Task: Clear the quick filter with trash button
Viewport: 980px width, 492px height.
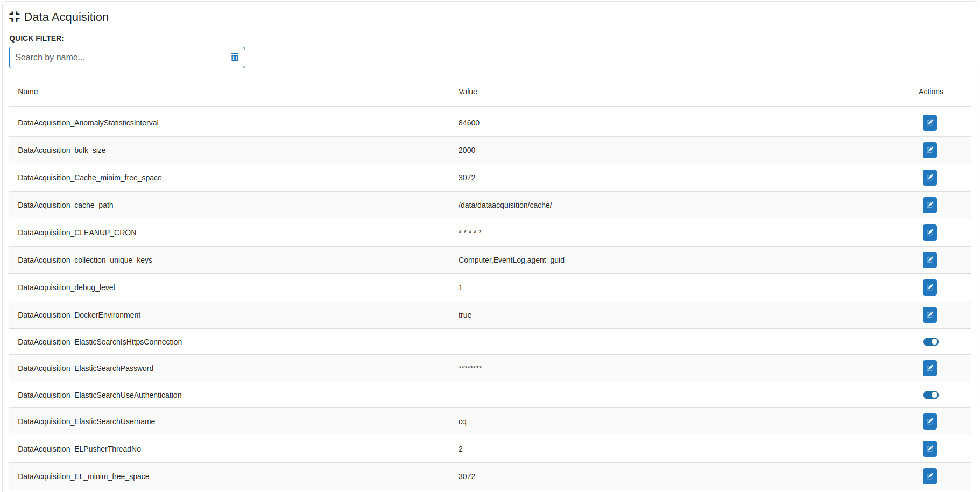Action: pos(235,58)
